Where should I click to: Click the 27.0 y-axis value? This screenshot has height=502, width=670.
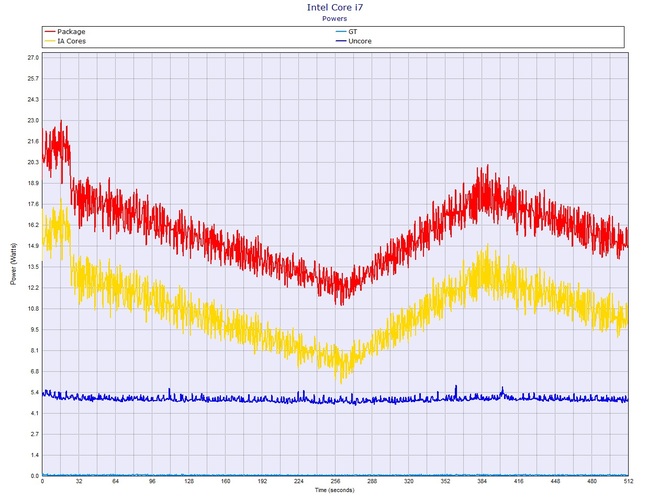point(33,57)
